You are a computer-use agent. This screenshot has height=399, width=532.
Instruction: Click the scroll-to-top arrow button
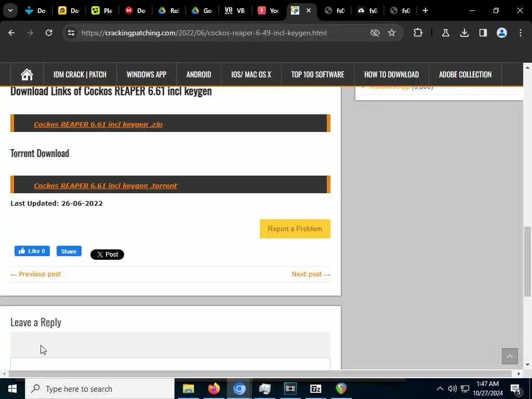pos(510,356)
